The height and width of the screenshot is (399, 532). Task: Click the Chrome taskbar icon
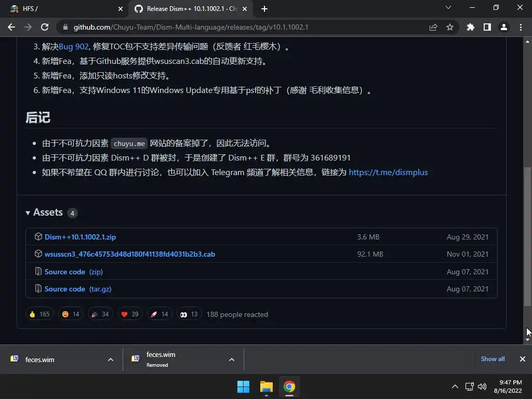tap(289, 387)
